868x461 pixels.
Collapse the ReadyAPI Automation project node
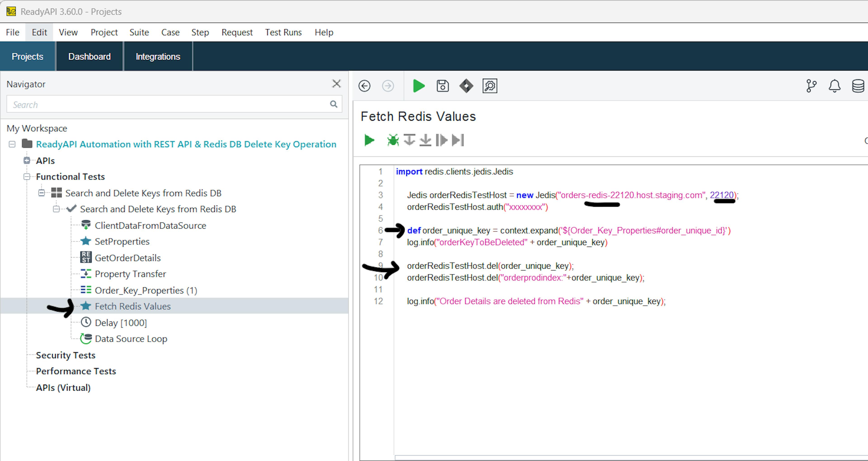[x=12, y=144]
